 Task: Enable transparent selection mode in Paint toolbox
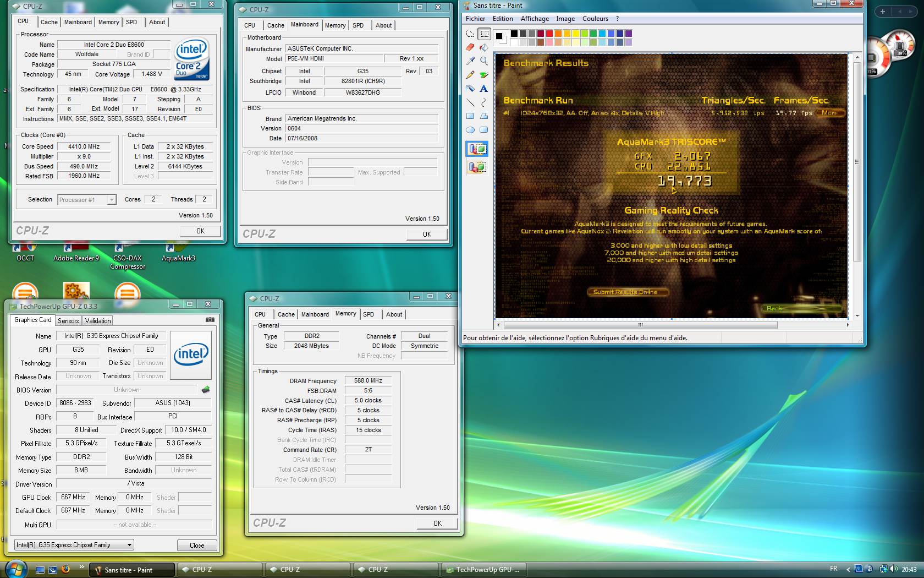point(477,167)
